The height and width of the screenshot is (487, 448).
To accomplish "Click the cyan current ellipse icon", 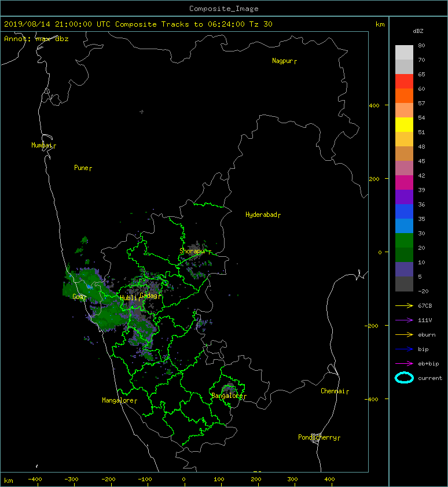I will [x=404, y=378].
